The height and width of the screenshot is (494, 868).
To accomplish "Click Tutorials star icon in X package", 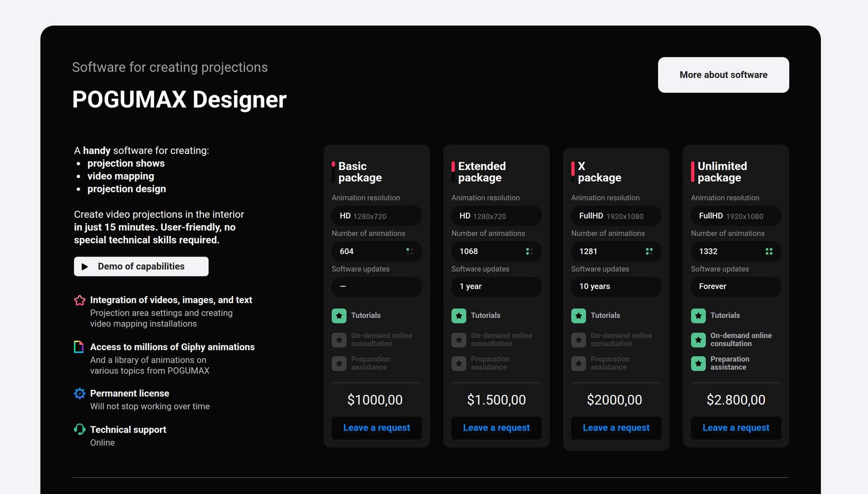I will pos(578,316).
